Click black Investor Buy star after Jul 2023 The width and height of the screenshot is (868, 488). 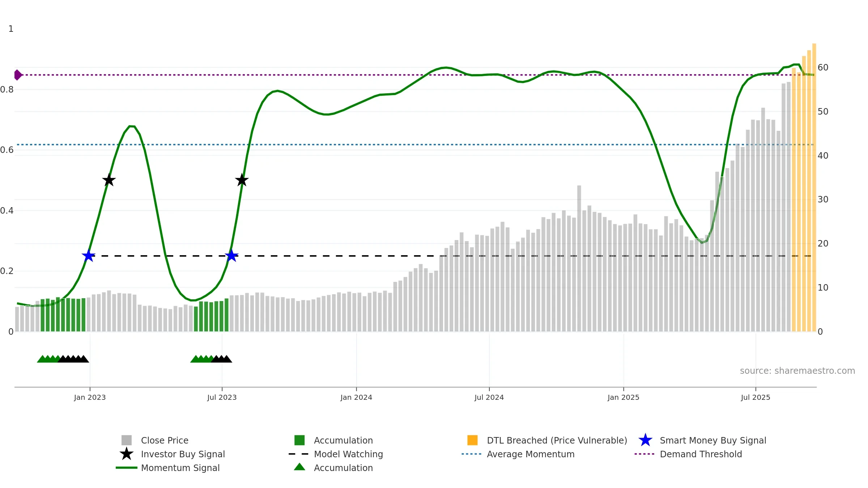coord(242,180)
